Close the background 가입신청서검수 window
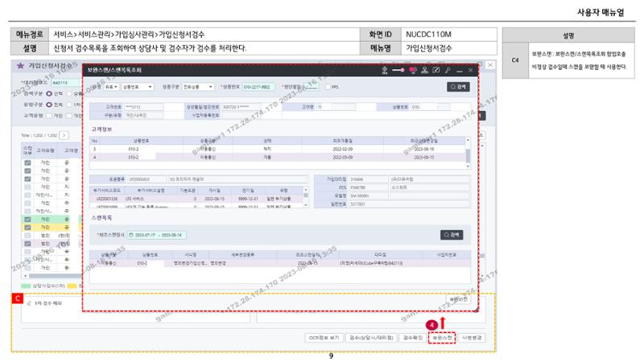Viewport: 644px width, 362px height. pyautogui.click(x=490, y=65)
